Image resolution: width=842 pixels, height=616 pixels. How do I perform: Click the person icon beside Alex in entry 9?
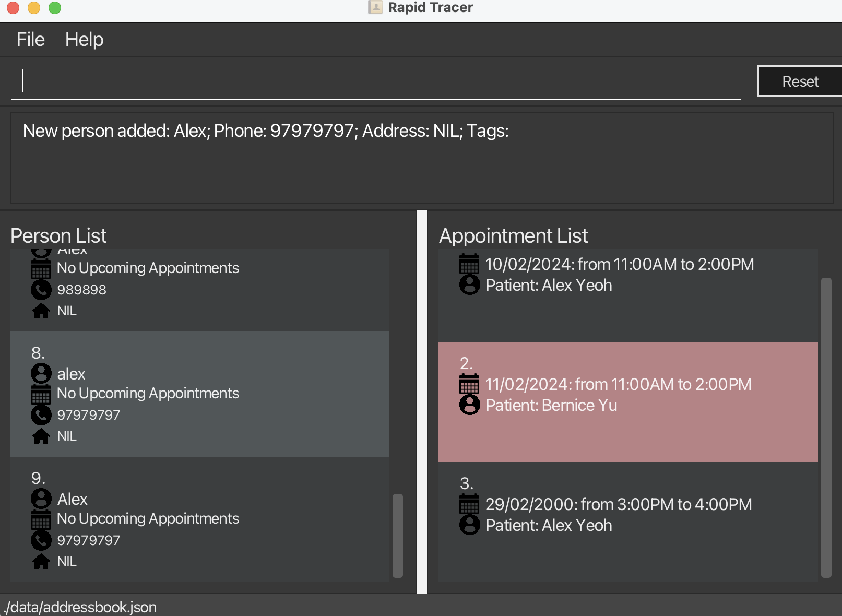pyautogui.click(x=41, y=499)
